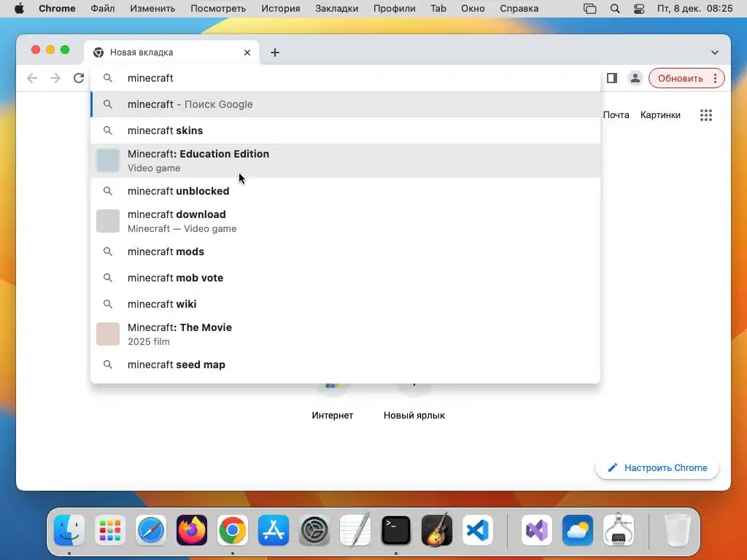This screenshot has height=560, width=747.
Task: Launch Firefox from the Dock
Action: (x=192, y=530)
